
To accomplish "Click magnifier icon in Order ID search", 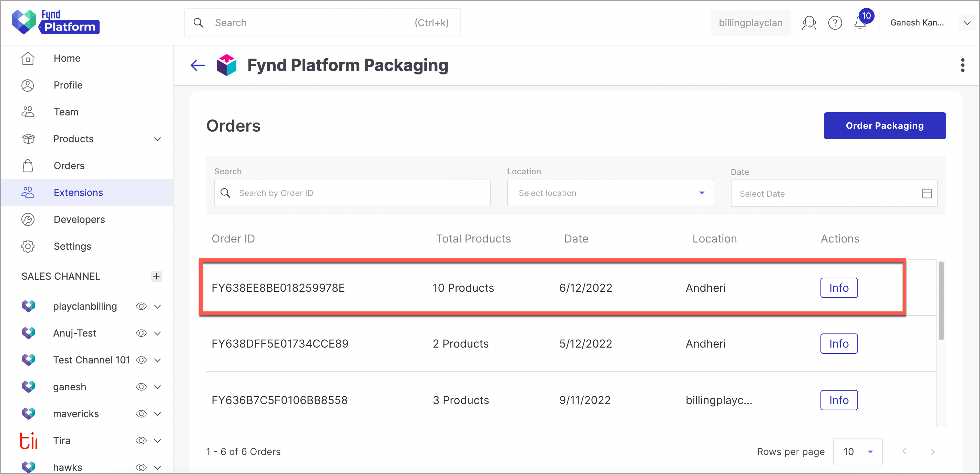I will pyautogui.click(x=225, y=193).
